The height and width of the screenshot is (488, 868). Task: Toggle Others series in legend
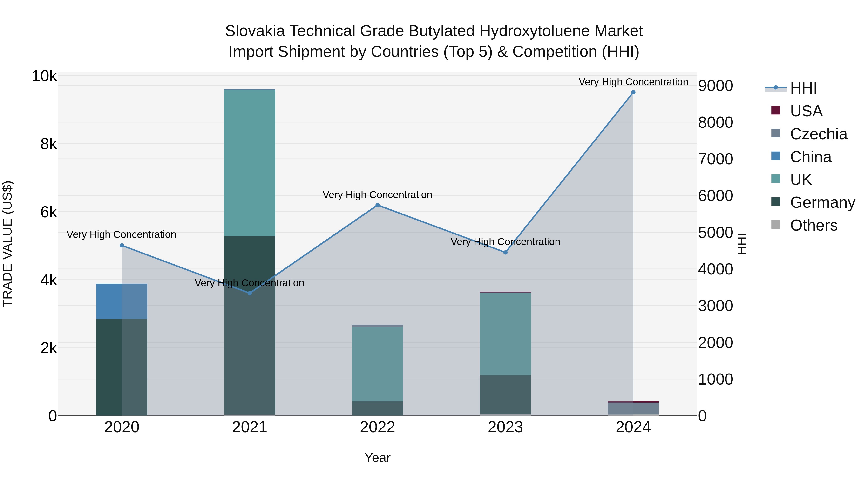click(x=804, y=225)
